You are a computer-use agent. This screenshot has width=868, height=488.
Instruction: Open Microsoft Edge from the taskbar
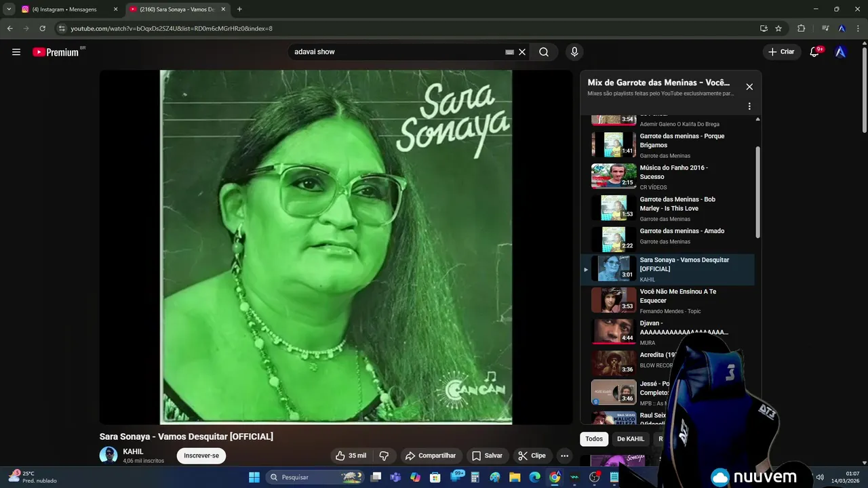pyautogui.click(x=534, y=477)
